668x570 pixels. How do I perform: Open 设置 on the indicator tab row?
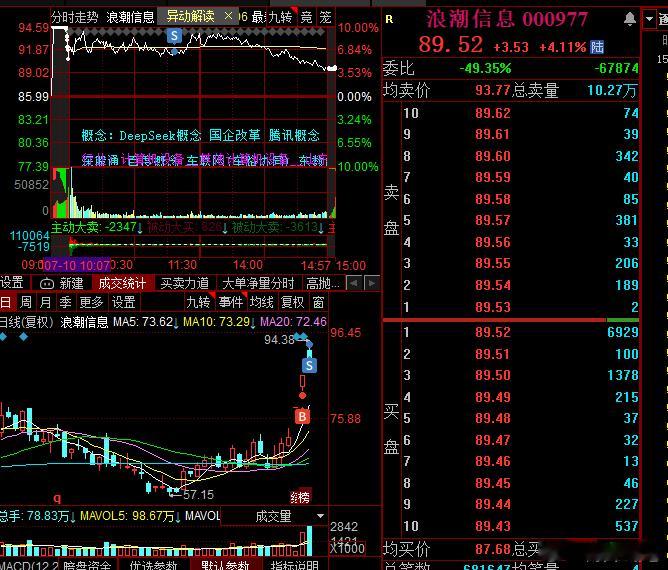tap(12, 282)
